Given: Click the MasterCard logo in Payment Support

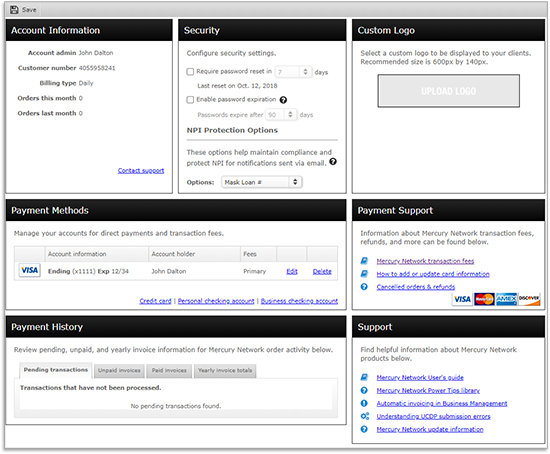Looking at the screenshot, I should 484,300.
